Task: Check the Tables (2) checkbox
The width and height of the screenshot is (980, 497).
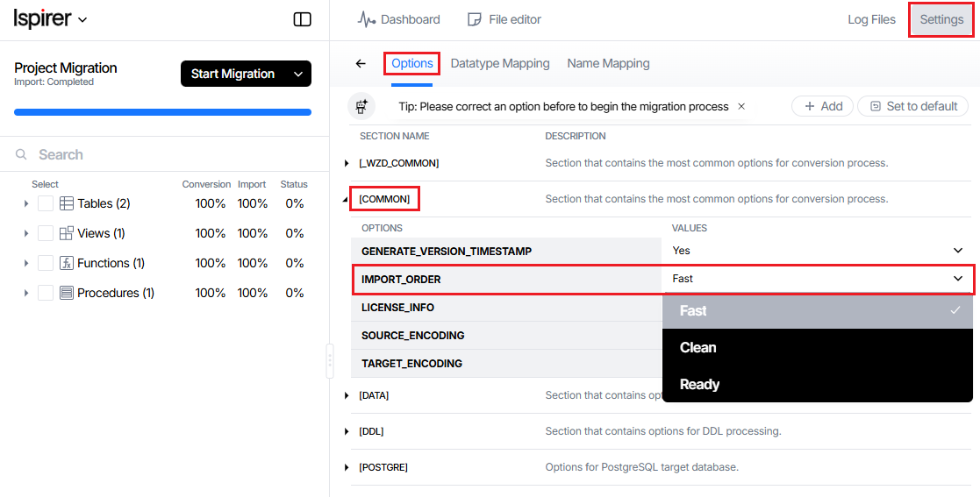Action: coord(46,203)
